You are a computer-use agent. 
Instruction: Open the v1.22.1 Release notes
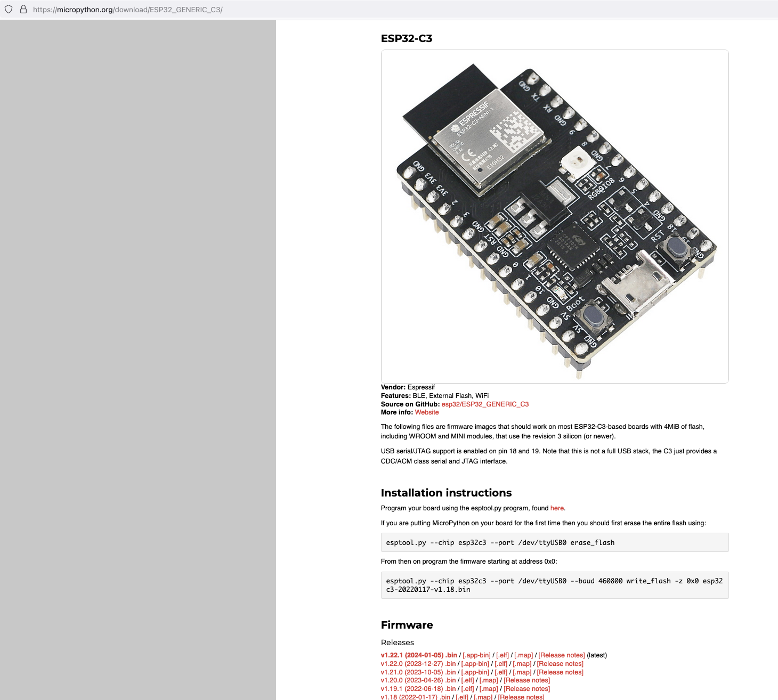562,655
